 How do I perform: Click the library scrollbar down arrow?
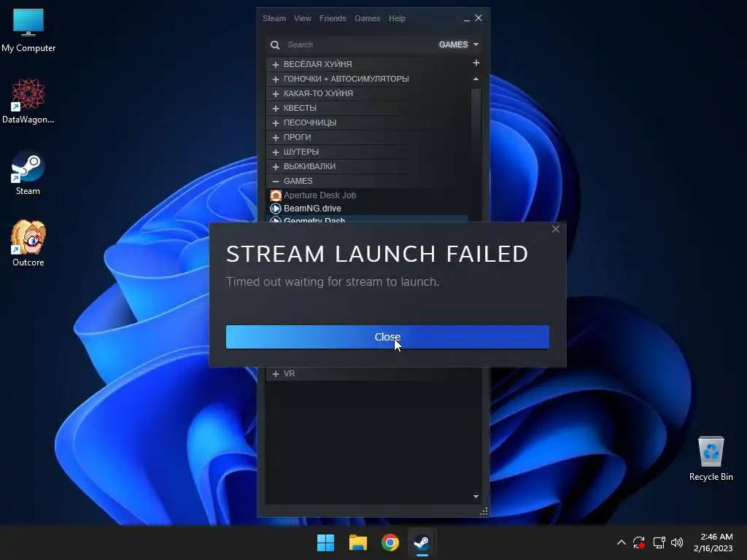tap(476, 497)
